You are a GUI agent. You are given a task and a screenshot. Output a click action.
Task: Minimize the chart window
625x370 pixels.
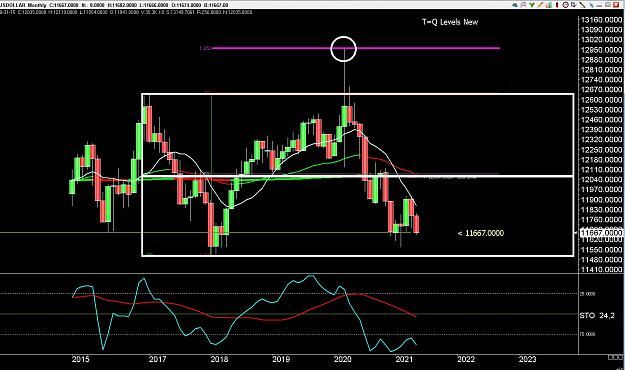click(x=599, y=6)
